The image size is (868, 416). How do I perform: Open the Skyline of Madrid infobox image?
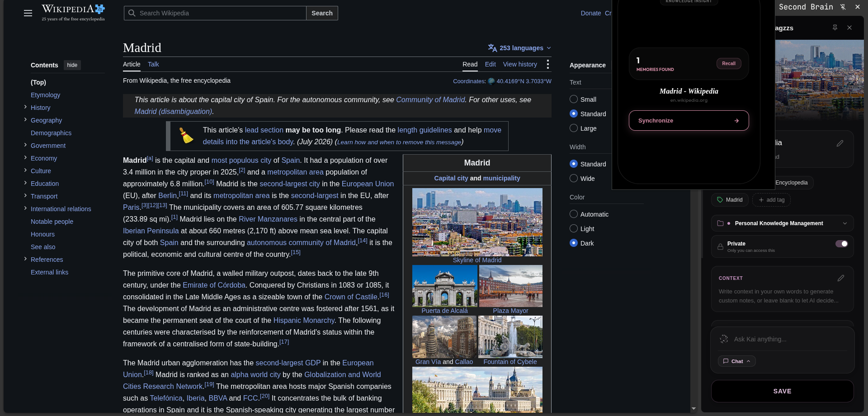[x=477, y=222]
